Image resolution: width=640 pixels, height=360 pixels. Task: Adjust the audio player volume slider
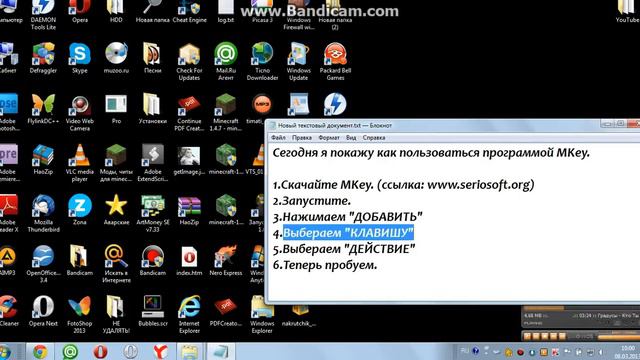coord(618,337)
